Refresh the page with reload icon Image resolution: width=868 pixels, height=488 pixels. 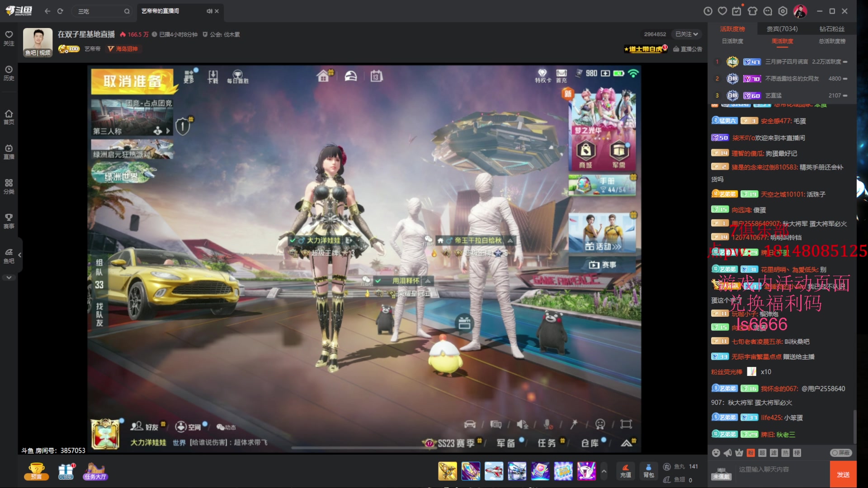click(60, 11)
